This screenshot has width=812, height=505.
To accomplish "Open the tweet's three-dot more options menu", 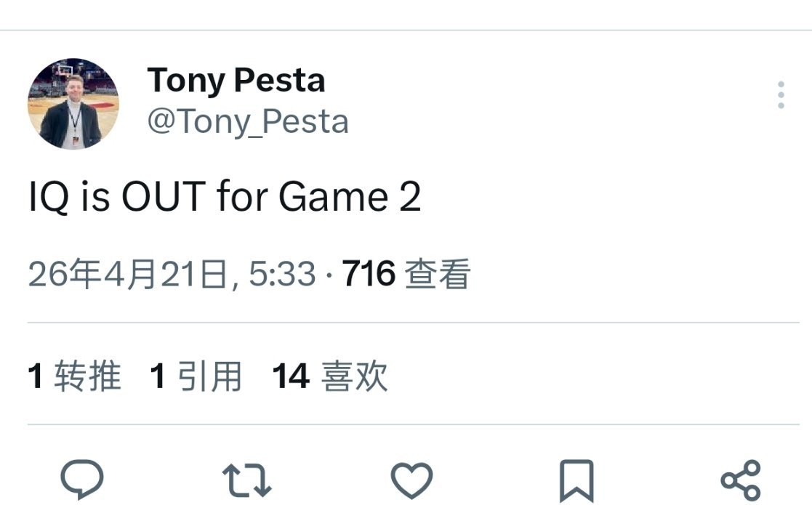I will click(x=781, y=93).
